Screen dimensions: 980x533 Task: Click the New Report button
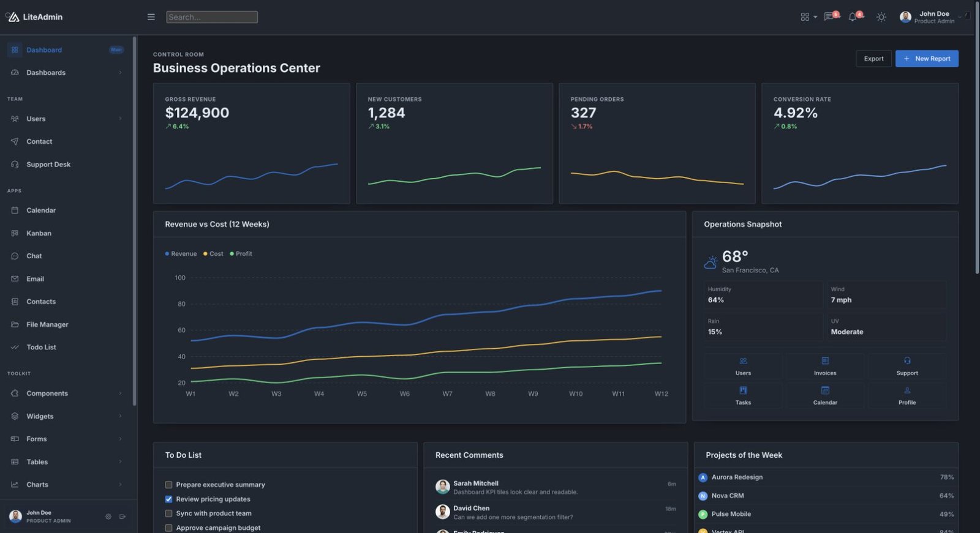coord(927,59)
